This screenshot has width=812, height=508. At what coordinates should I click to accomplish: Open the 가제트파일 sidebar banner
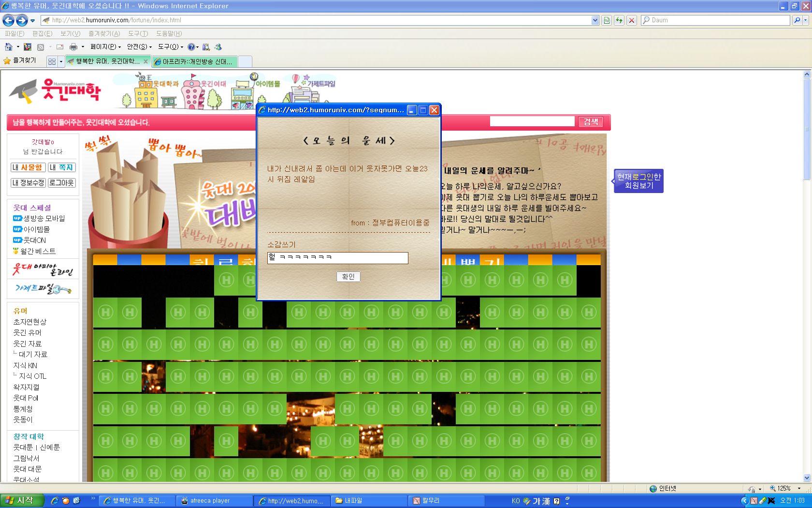43,289
